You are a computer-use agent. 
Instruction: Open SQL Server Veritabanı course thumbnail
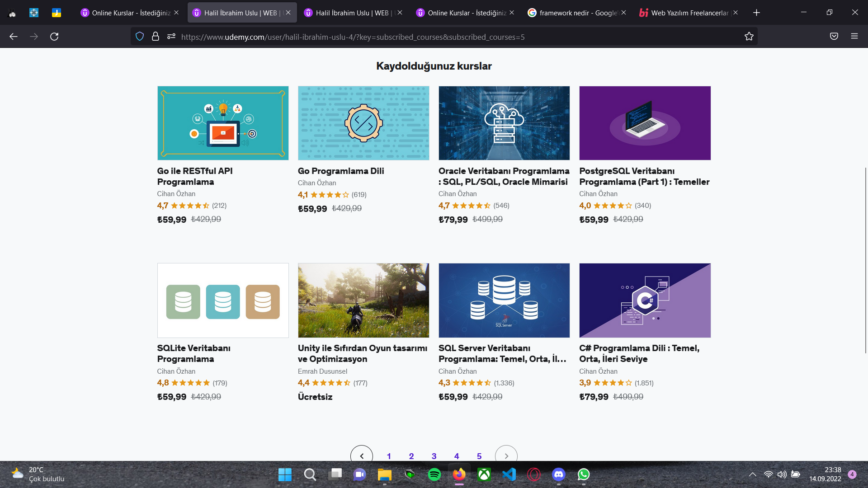pos(504,300)
